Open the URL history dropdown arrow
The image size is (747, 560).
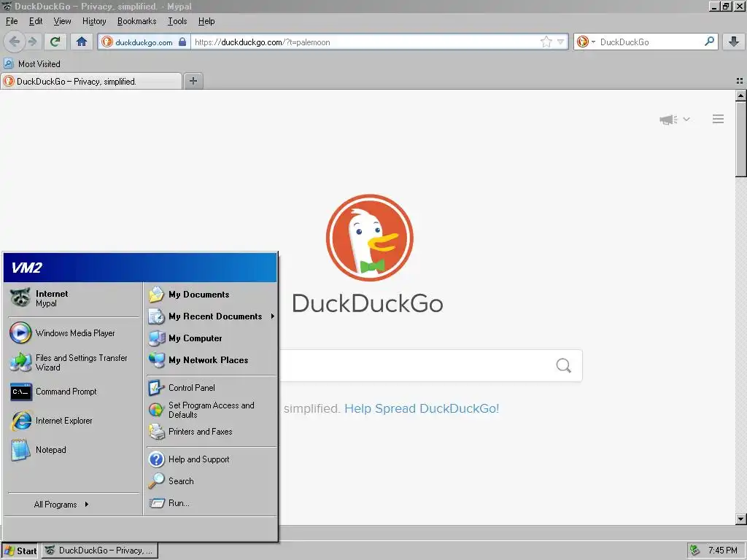[x=561, y=42]
